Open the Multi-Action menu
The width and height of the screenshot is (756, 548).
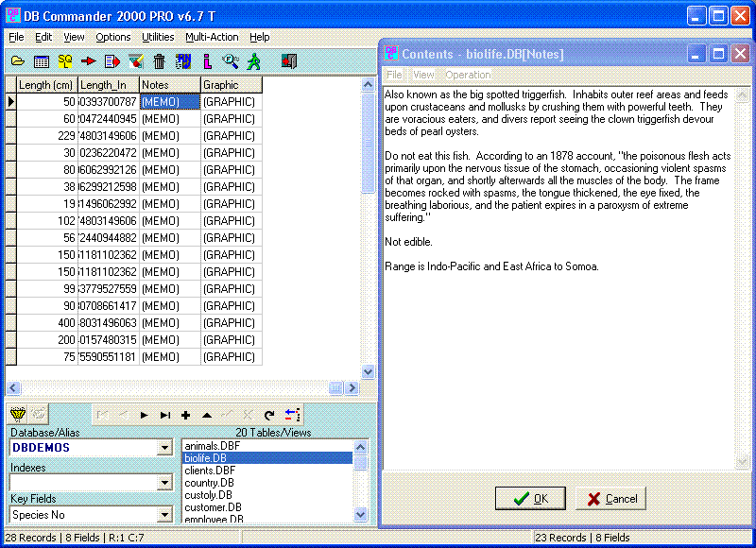point(212,37)
